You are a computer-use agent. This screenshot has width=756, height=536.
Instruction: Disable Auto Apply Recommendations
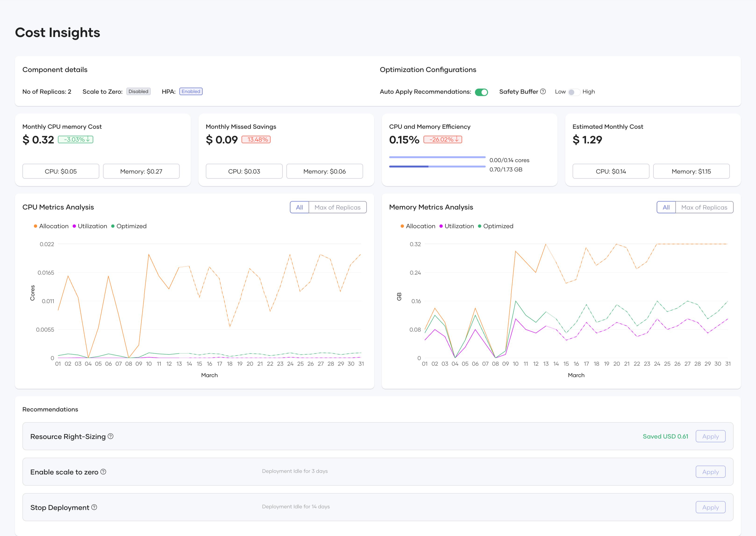tap(482, 92)
